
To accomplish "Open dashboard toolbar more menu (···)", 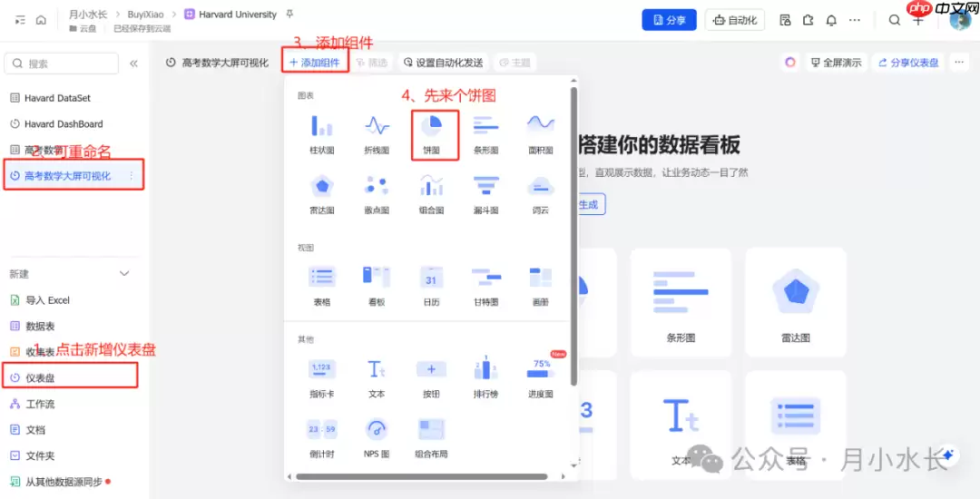I will [959, 63].
